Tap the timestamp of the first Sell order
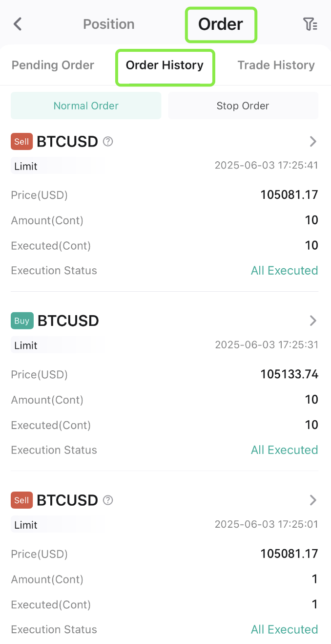Viewport: 331px width, 644px height. pyautogui.click(x=267, y=165)
